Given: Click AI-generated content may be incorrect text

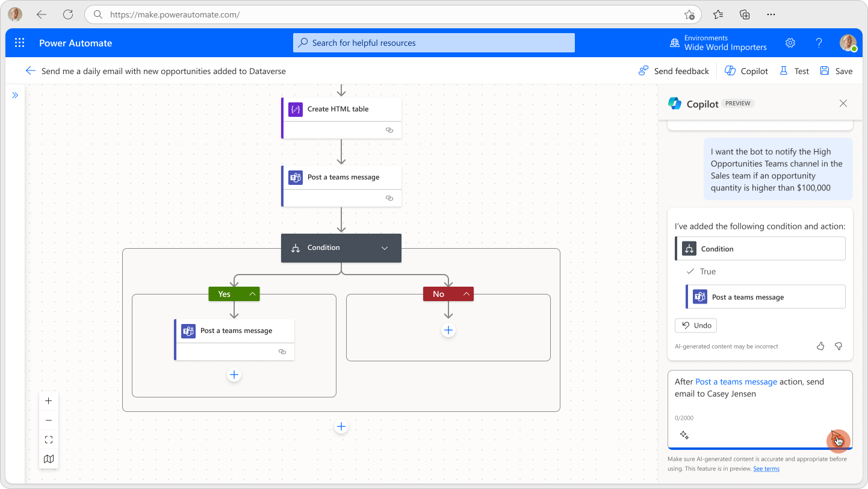Looking at the screenshot, I should click(727, 346).
